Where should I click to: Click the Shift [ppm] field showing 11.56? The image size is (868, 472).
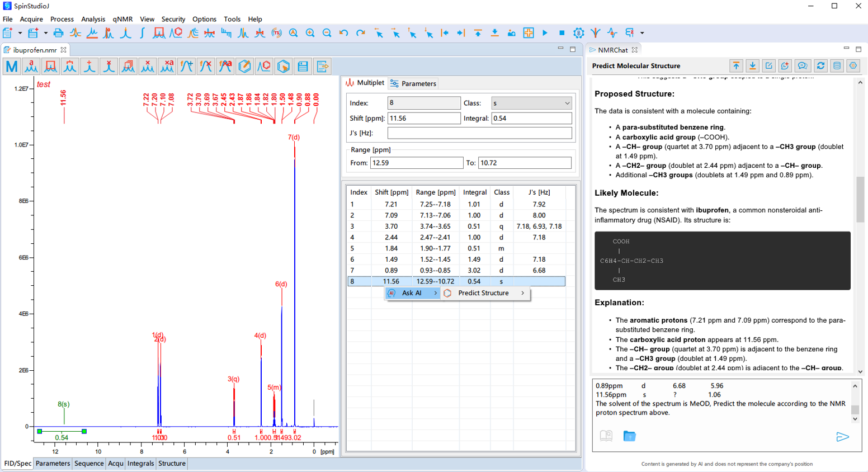click(424, 118)
